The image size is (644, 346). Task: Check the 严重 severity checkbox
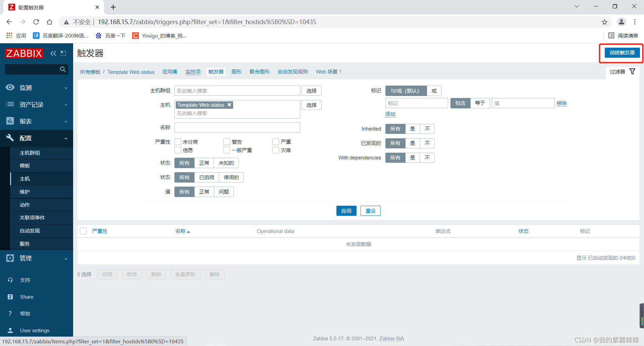(x=276, y=142)
